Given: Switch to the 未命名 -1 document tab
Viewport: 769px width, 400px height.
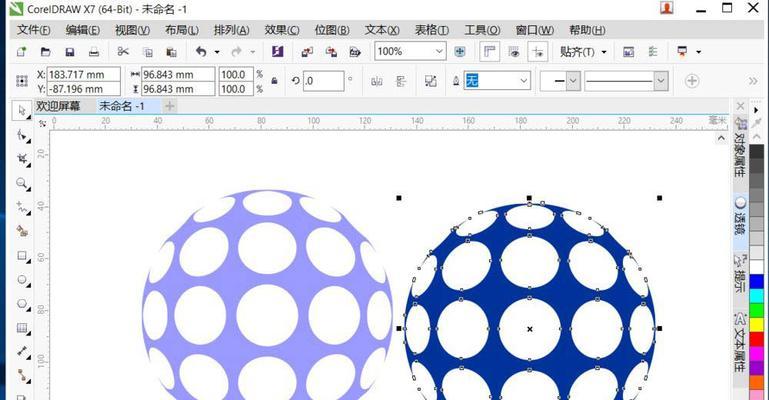Looking at the screenshot, I should [x=122, y=106].
